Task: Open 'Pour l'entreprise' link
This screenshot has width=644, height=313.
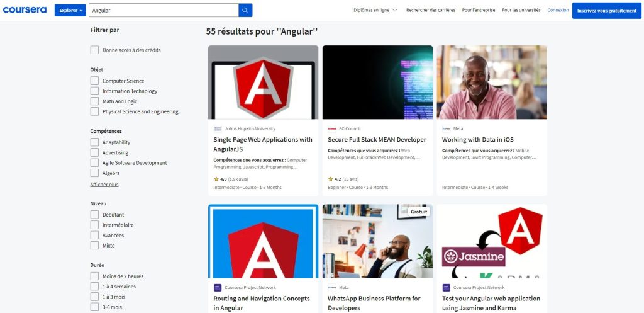Action: (x=479, y=10)
